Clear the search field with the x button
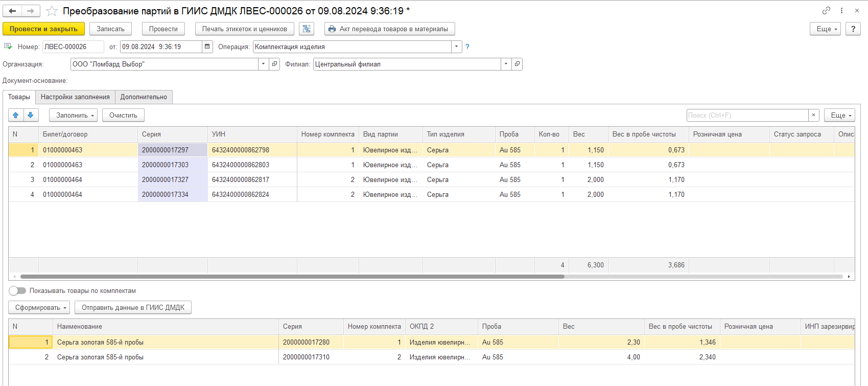The image size is (868, 386). [x=814, y=115]
